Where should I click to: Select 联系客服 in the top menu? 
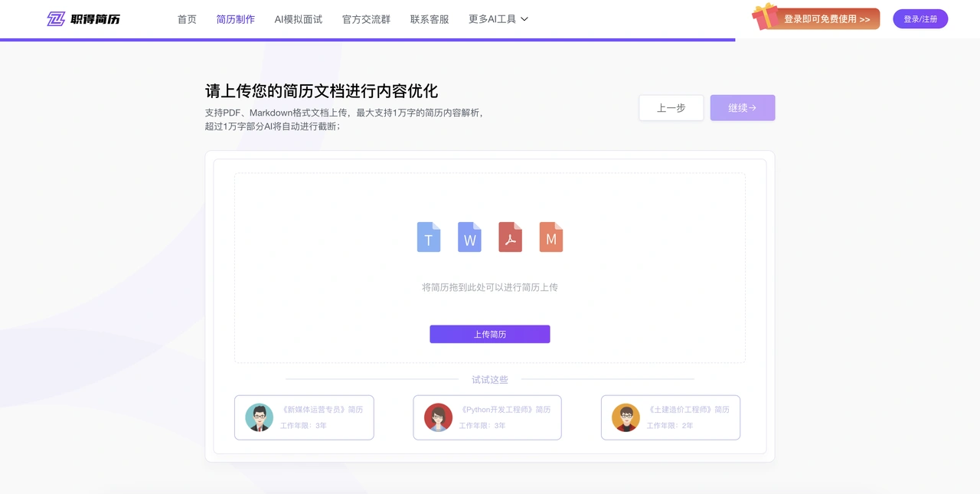(430, 19)
